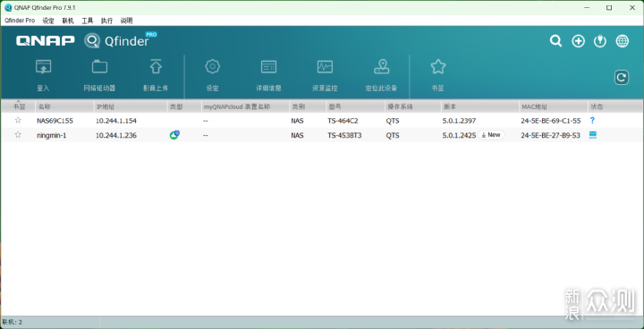644x329 pixels.
Task: Refresh the device list
Action: pyautogui.click(x=622, y=78)
